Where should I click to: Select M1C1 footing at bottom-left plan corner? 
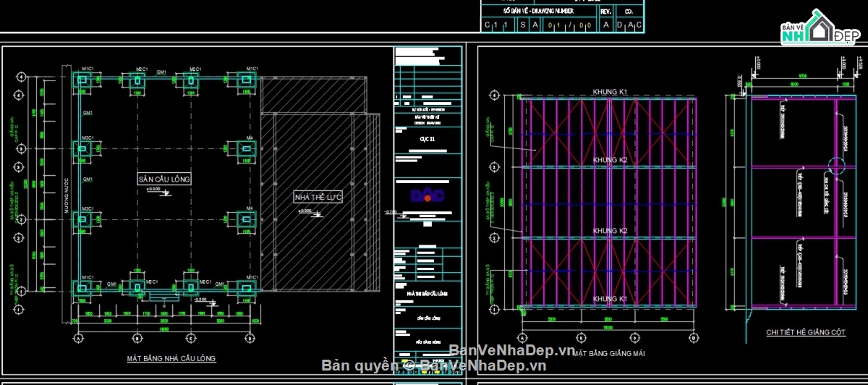pyautogui.click(x=83, y=288)
